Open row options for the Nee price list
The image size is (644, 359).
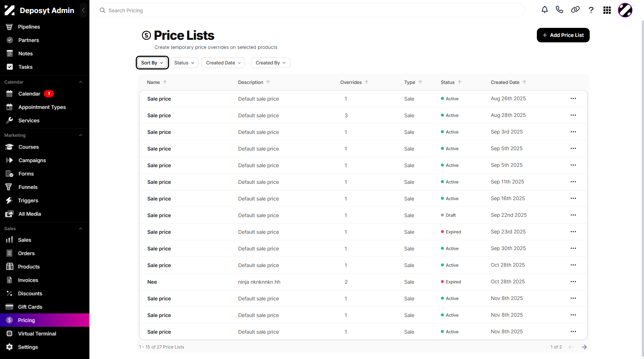(573, 282)
